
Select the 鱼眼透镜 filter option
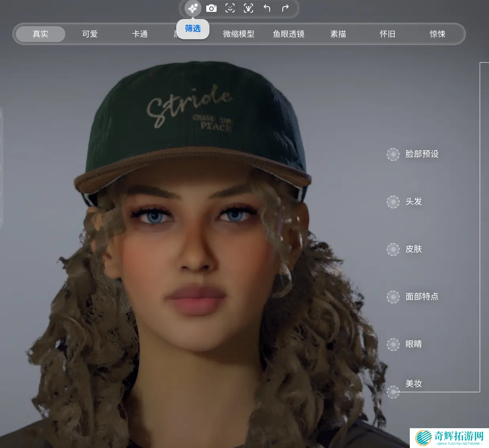pyautogui.click(x=289, y=34)
